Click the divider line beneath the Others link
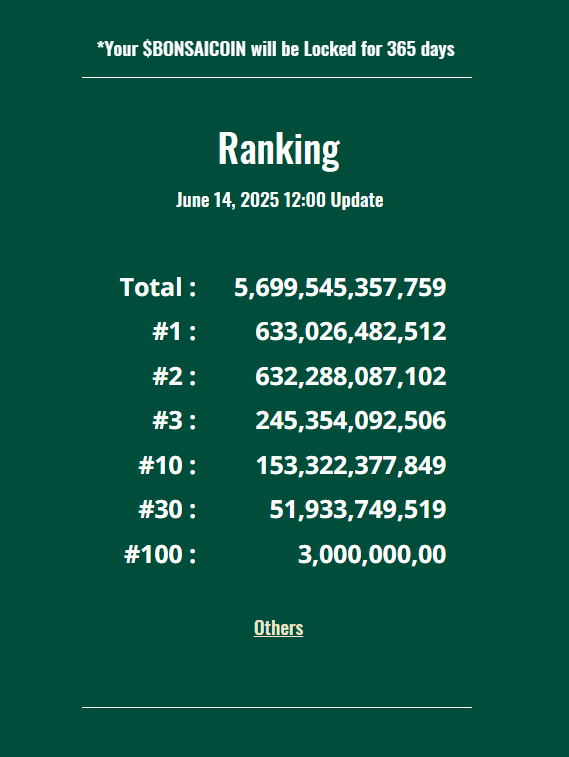 click(277, 707)
